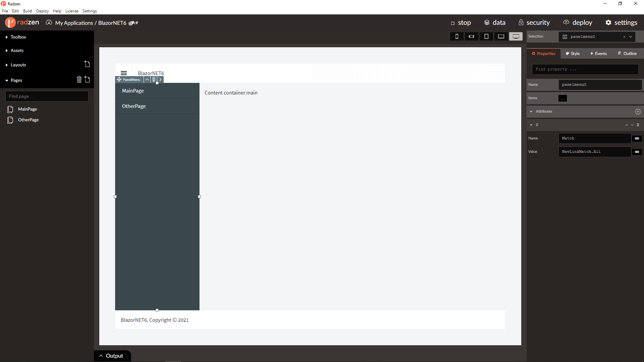The image size is (644, 362).
Task: Open the Edit menu
Action: (15, 11)
